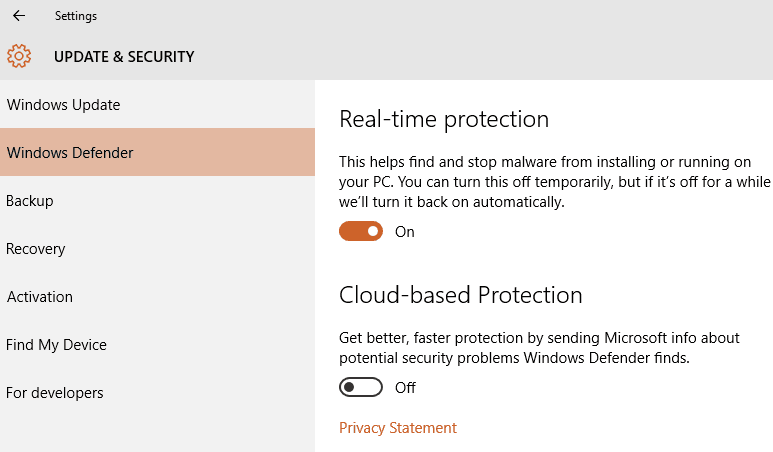Enable the Cloud-based Protection switch
The height and width of the screenshot is (452, 773).
click(361, 387)
